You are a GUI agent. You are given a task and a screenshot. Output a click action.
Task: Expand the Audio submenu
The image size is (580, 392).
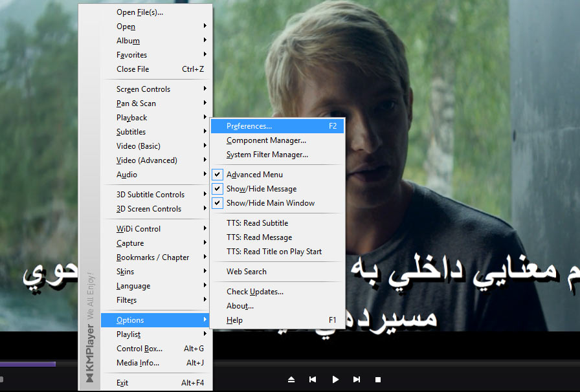127,175
